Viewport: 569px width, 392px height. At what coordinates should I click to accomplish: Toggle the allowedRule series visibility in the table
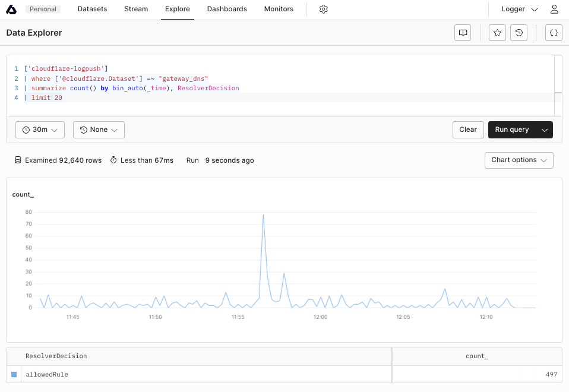coord(14,374)
